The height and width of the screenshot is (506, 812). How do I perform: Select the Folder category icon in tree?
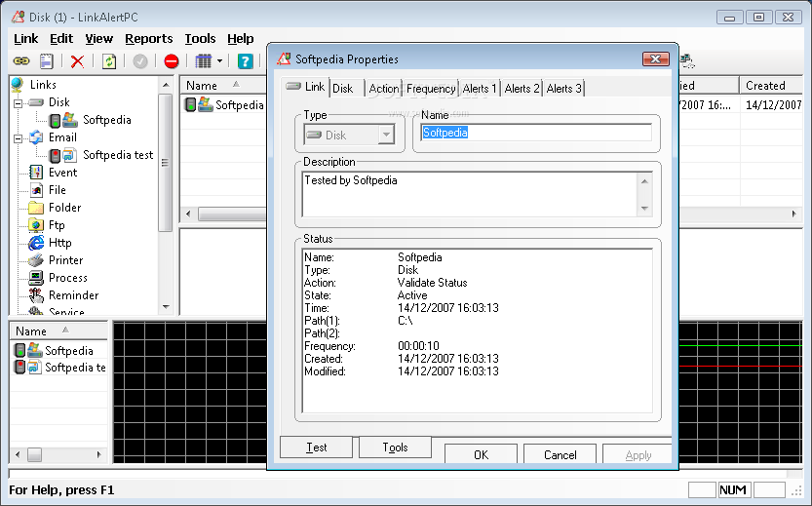click(x=36, y=208)
